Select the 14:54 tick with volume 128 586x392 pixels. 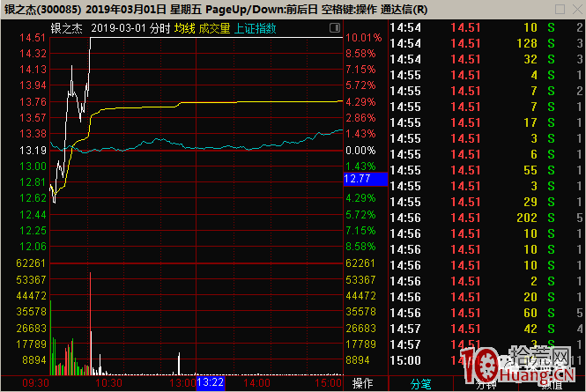click(x=486, y=43)
